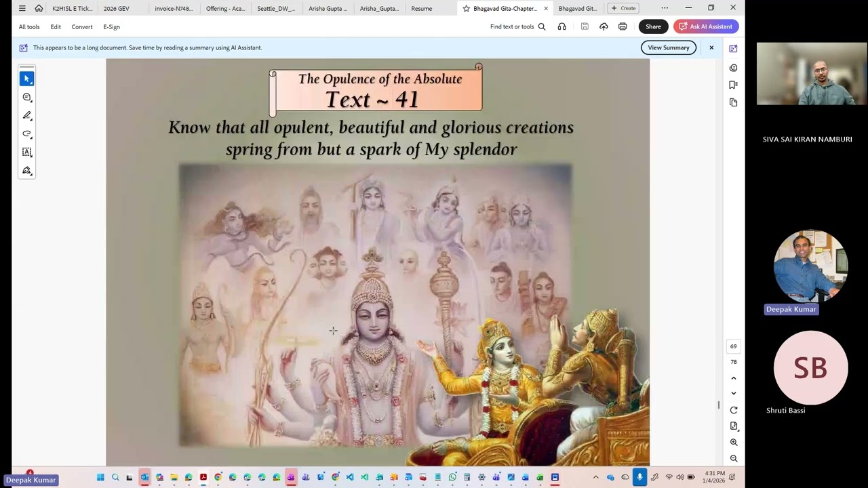Click the search magnifier icon

click(542, 26)
